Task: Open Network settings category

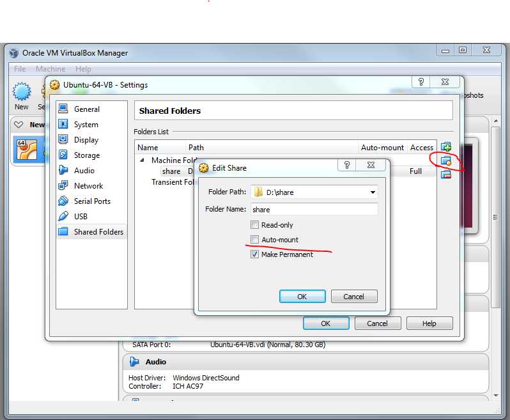Action: click(x=91, y=185)
